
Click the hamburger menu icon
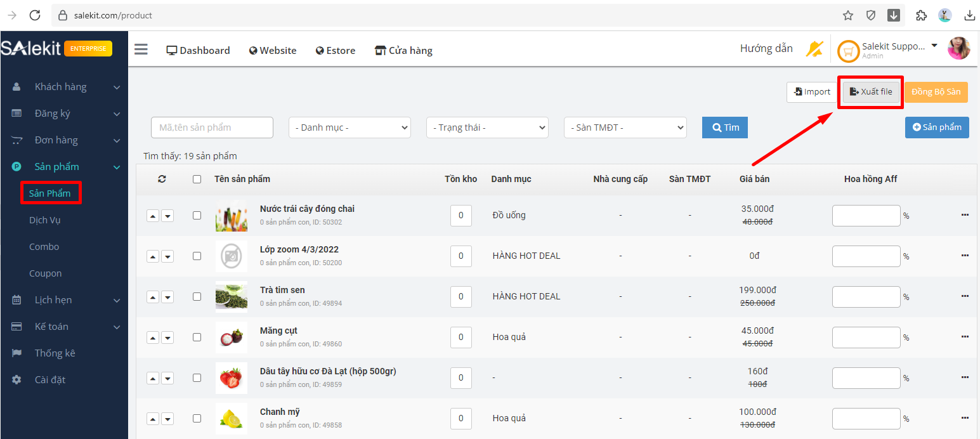(141, 49)
